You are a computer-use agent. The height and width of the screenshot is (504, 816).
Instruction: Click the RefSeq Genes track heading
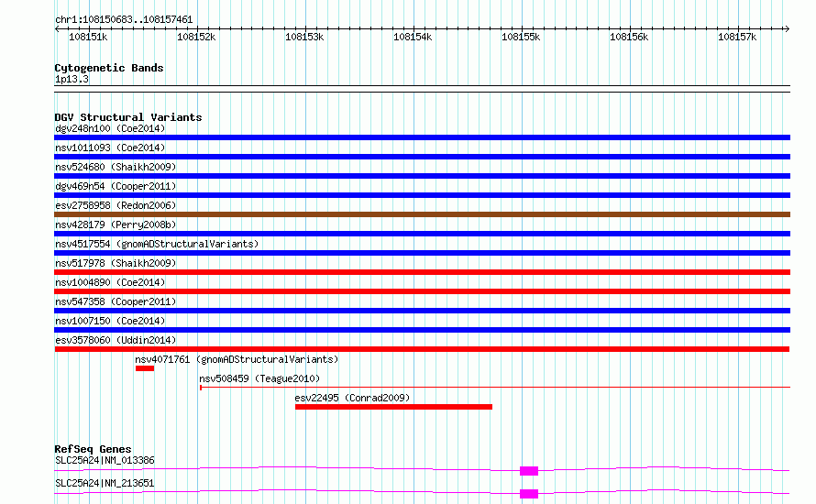(93, 449)
